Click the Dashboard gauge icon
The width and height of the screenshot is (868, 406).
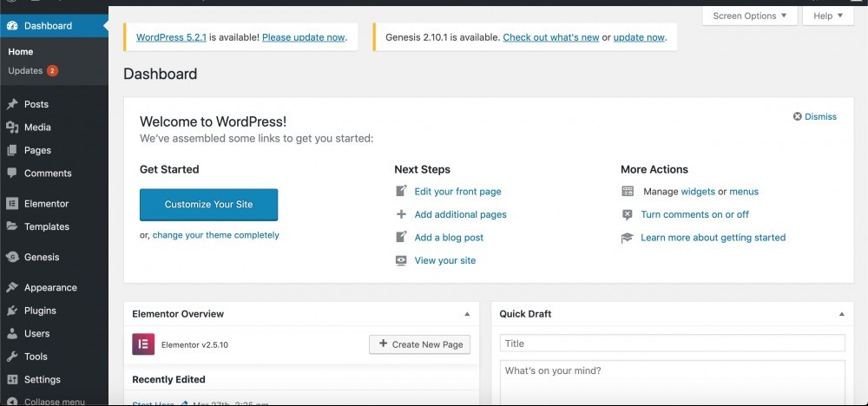click(x=12, y=25)
